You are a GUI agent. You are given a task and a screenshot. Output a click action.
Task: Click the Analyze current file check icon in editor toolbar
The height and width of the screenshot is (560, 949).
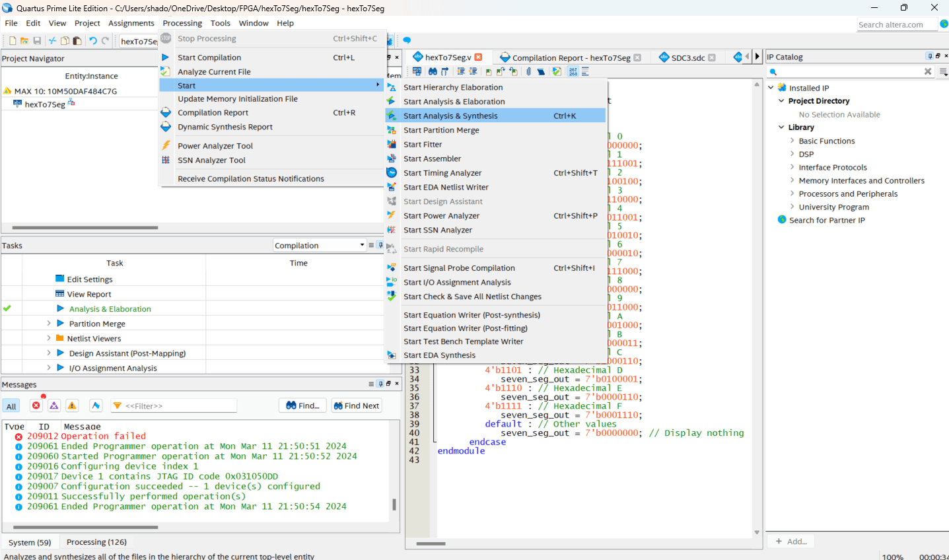pos(557,71)
